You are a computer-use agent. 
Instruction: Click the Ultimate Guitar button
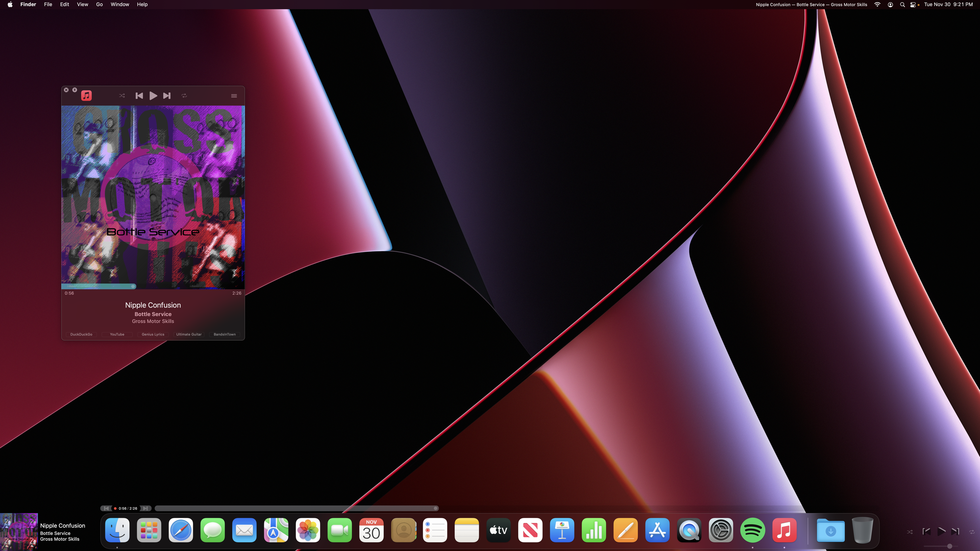point(189,334)
